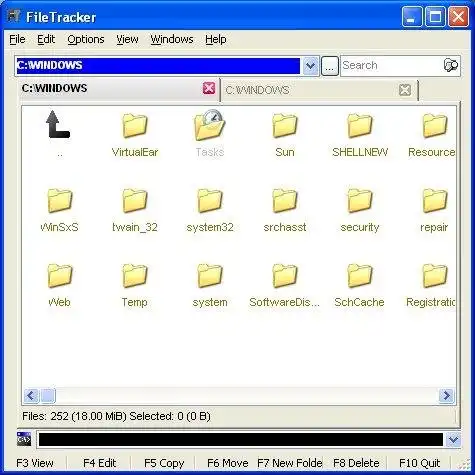Select the srchasst folder icon
The height and width of the screenshot is (475, 475).
(285, 201)
